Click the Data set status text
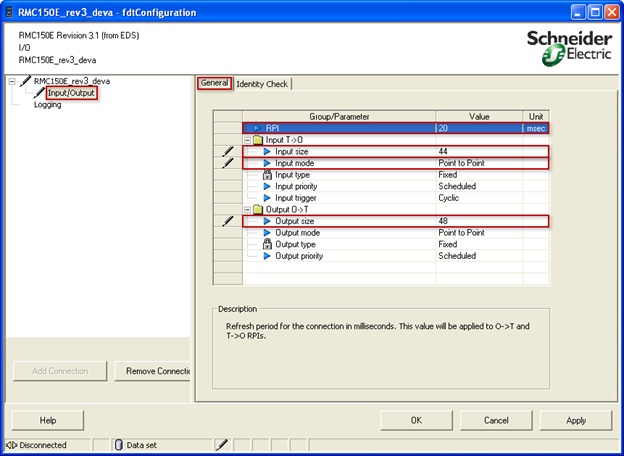Screen dimensions: 624x456 click(141, 445)
